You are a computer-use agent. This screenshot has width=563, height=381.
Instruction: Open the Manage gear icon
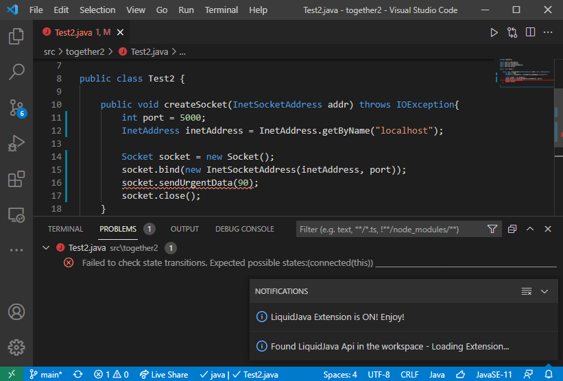[x=16, y=347]
